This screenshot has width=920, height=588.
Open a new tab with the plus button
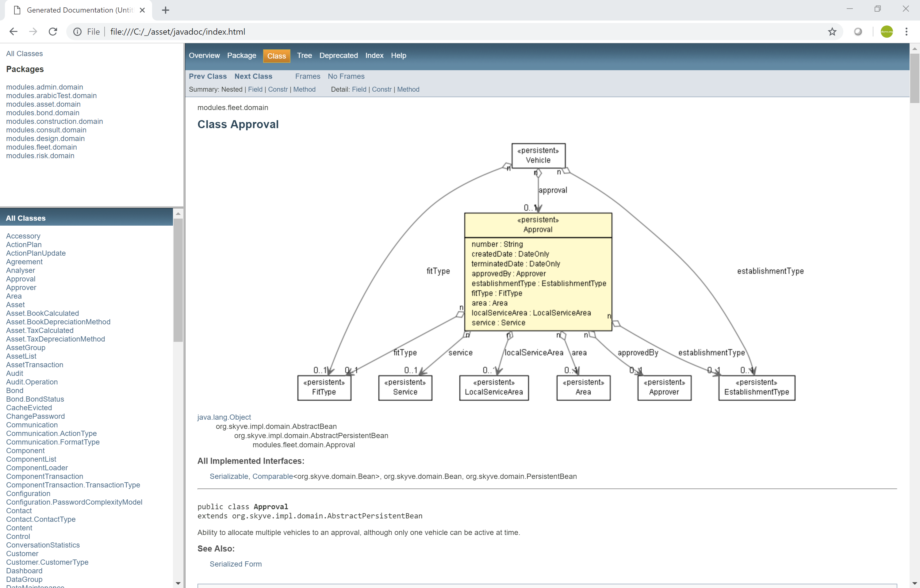coord(165,10)
